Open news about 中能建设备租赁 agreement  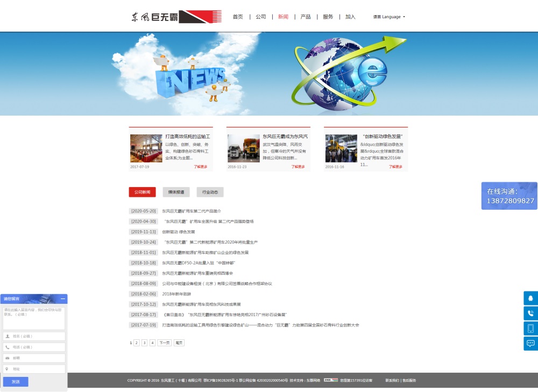(x=217, y=283)
